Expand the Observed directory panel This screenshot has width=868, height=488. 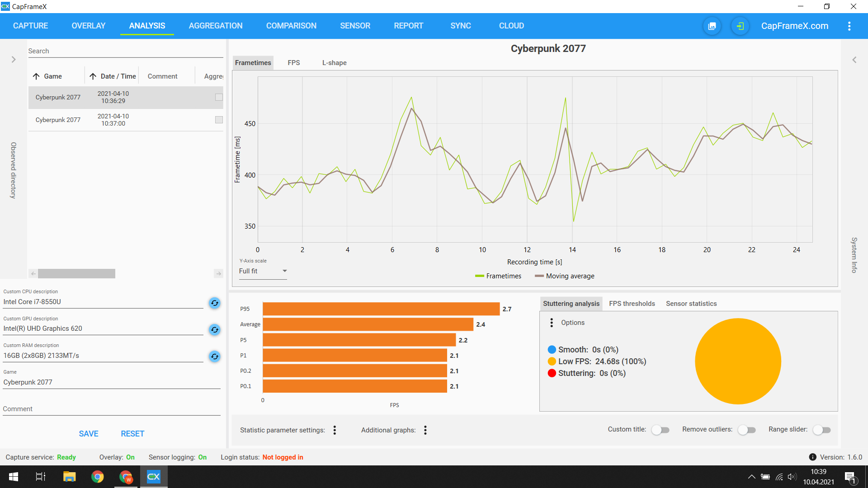coord(14,60)
